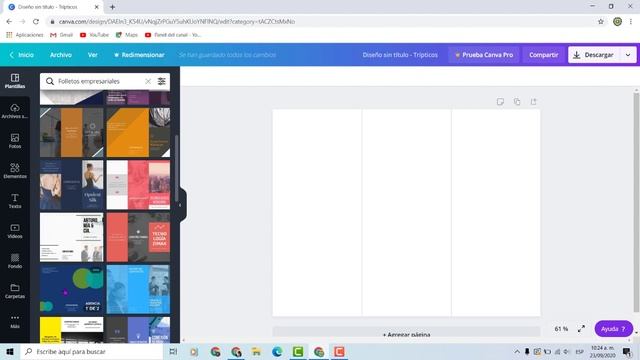Image resolution: width=640 pixels, height=360 pixels.
Task: Add a new page using the top-right page icon
Action: pyautogui.click(x=533, y=102)
